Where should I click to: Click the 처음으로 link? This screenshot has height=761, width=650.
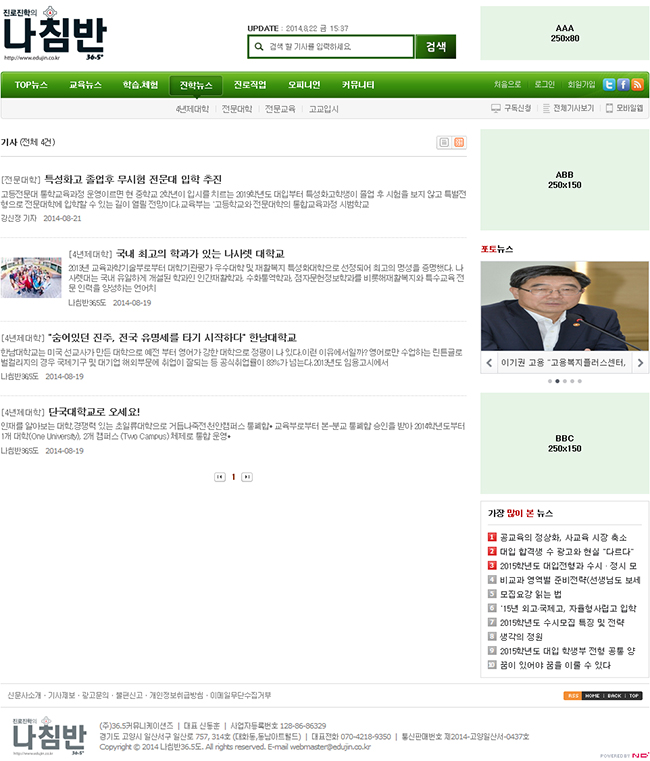coord(507,84)
